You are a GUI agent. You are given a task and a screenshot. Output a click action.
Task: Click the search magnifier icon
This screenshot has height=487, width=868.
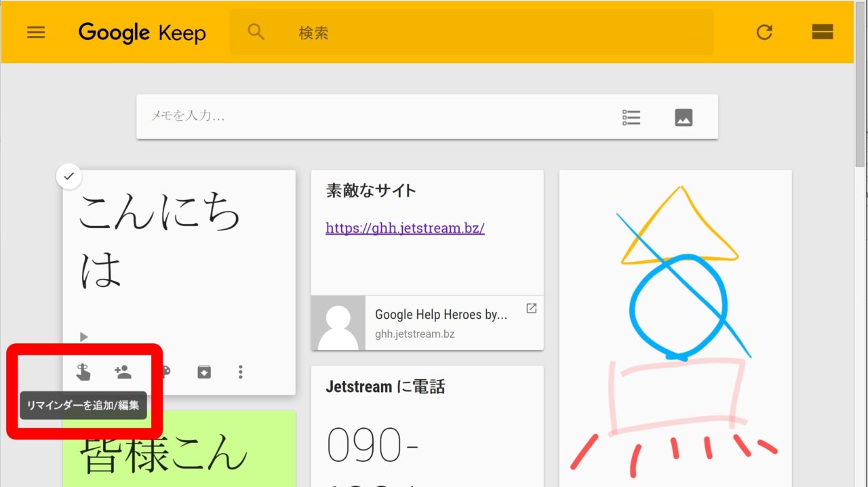[x=256, y=32]
